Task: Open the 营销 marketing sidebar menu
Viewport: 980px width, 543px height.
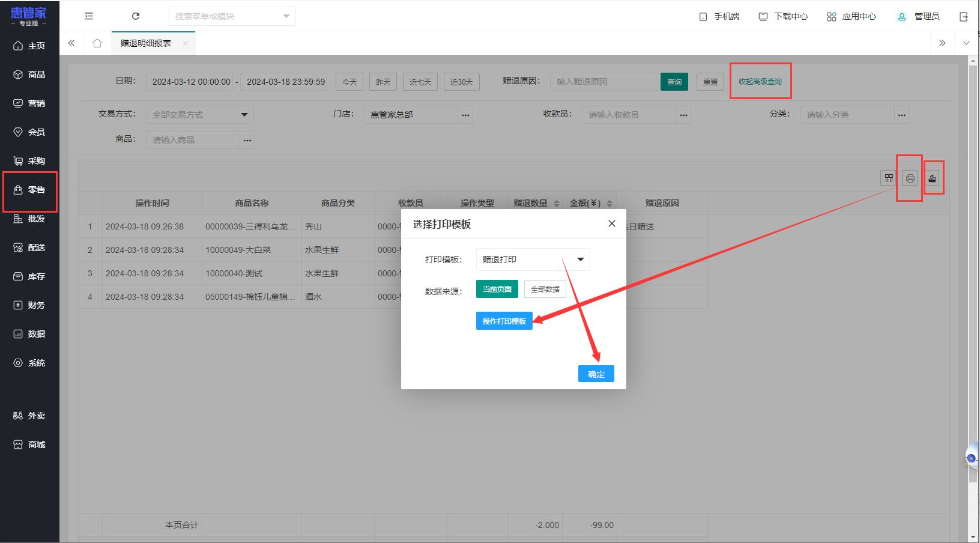Action: pyautogui.click(x=29, y=103)
